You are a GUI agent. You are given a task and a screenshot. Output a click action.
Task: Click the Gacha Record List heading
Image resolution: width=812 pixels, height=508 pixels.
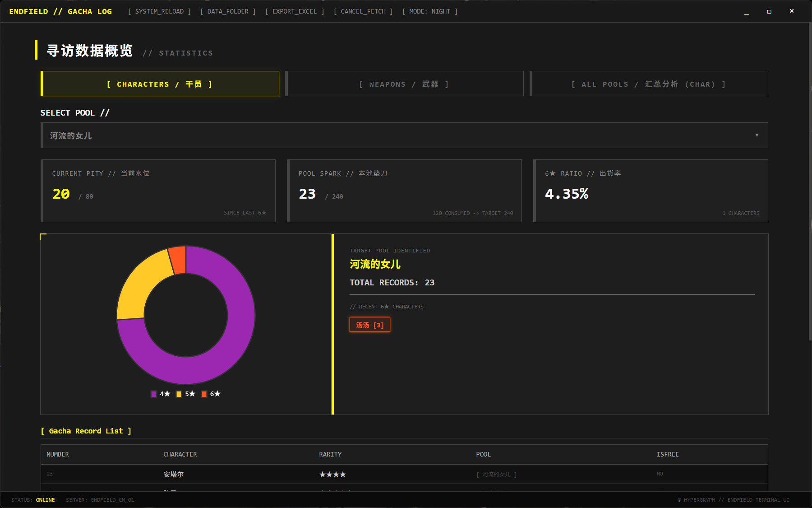(x=86, y=431)
